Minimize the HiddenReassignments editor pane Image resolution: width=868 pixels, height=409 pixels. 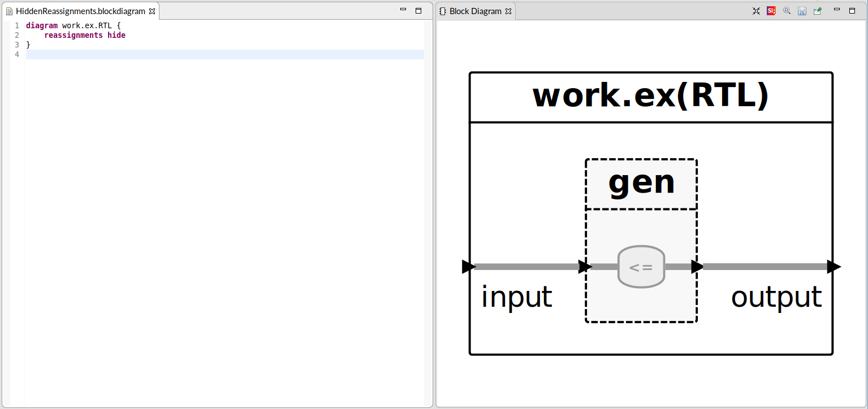coord(403,10)
